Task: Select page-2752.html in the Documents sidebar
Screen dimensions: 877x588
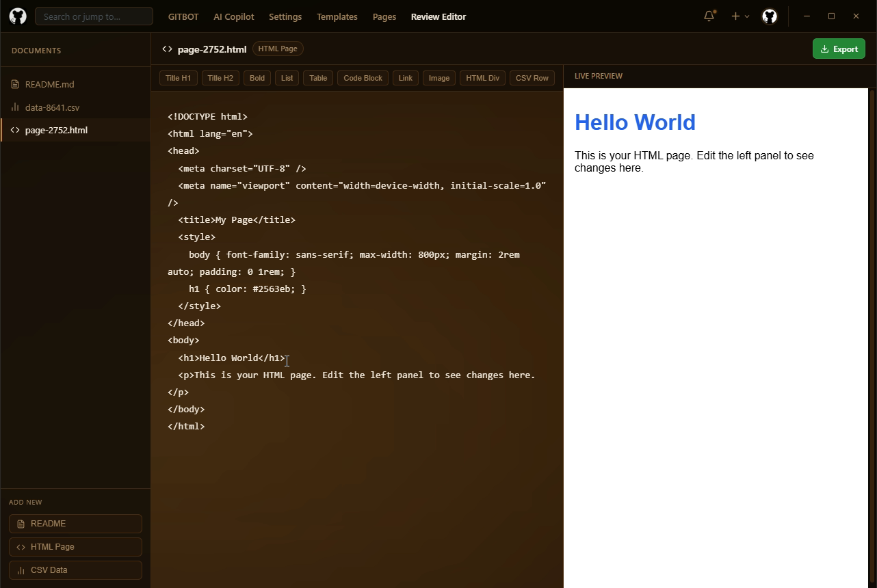Action: point(75,130)
